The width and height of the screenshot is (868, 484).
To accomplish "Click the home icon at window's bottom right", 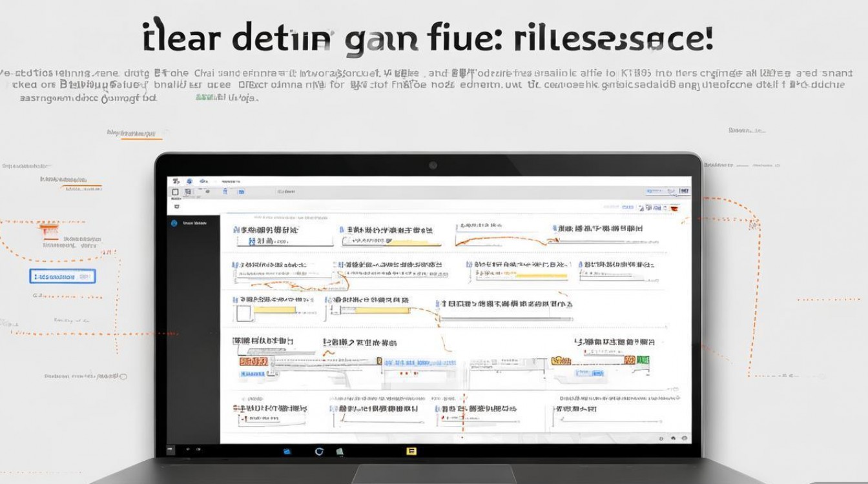I will coord(673,438).
